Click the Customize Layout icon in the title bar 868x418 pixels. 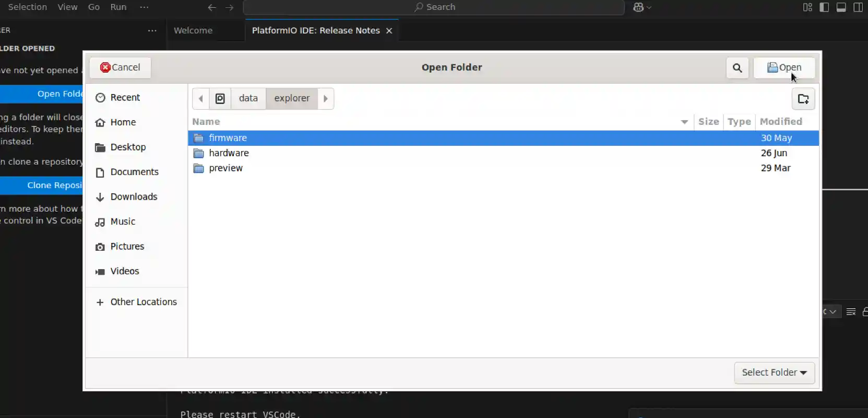click(807, 7)
